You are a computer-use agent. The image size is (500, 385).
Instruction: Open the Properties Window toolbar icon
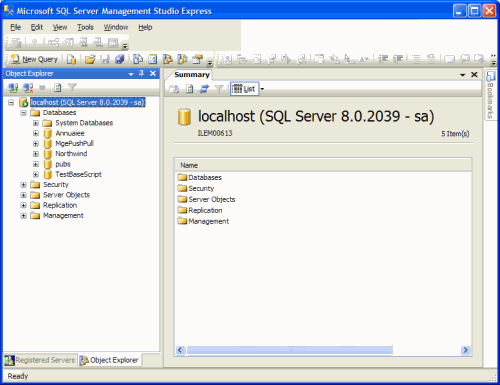198,59
